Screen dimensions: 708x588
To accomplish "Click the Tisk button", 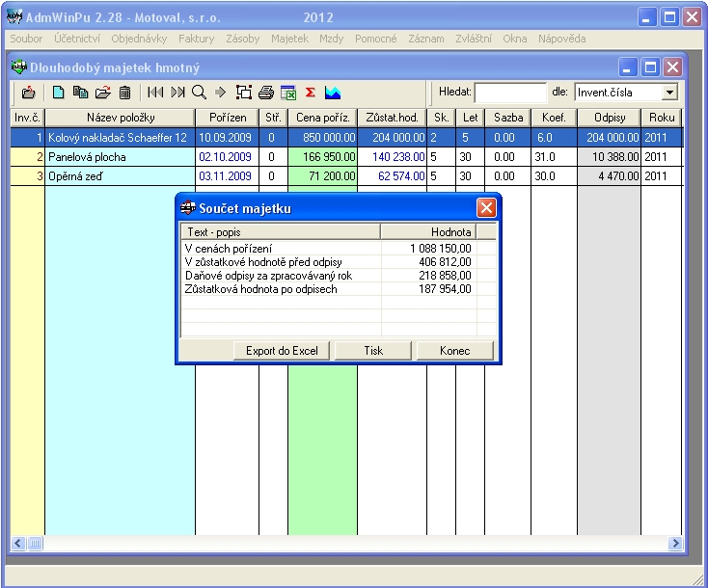I will click(373, 351).
